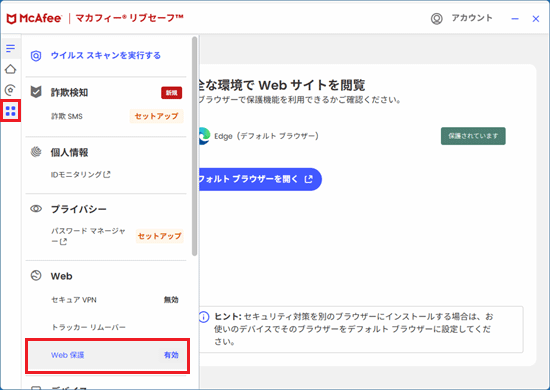Open the 個人情報 section heading
This screenshot has width=550, height=390.
[69, 153]
